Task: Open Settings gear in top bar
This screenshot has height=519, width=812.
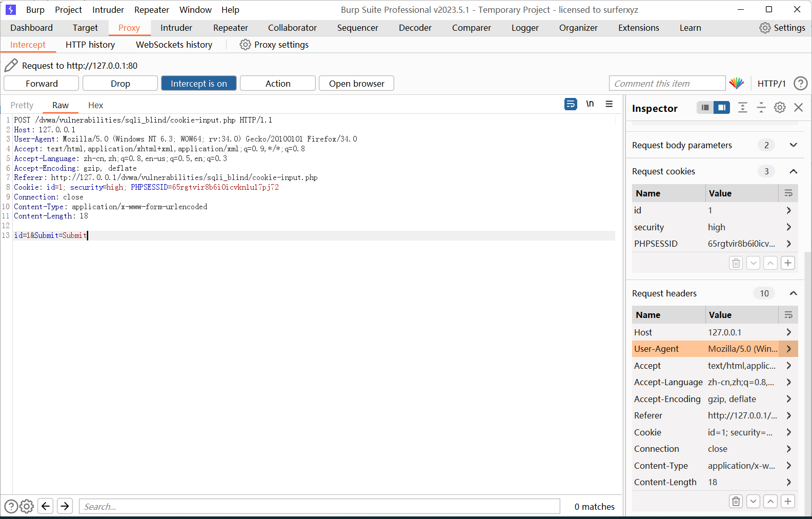Action: pos(782,28)
